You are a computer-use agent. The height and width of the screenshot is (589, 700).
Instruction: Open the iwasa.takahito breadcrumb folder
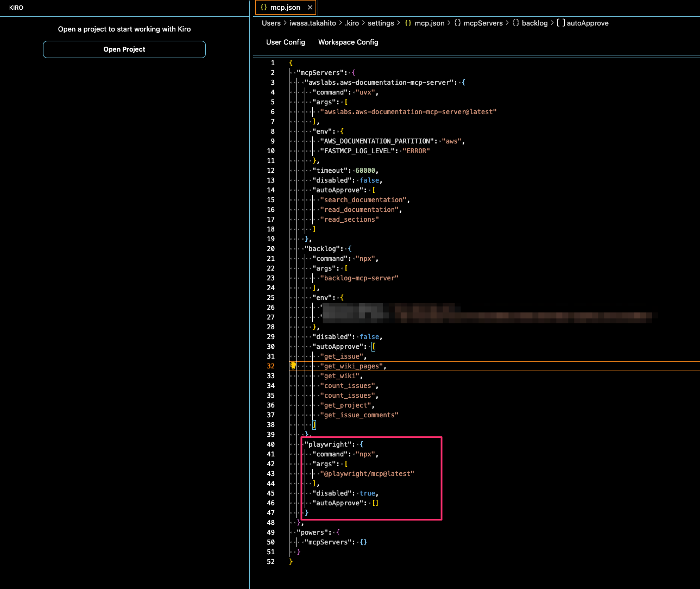(312, 23)
